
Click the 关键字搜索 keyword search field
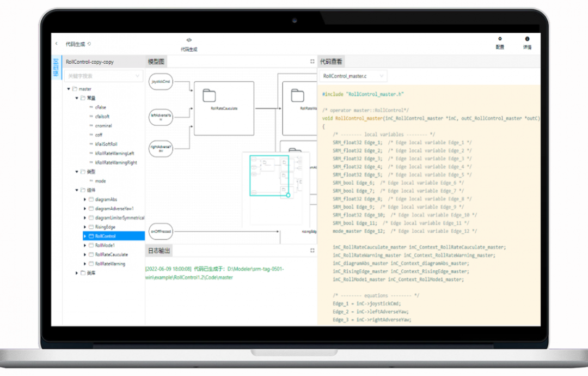(102, 76)
